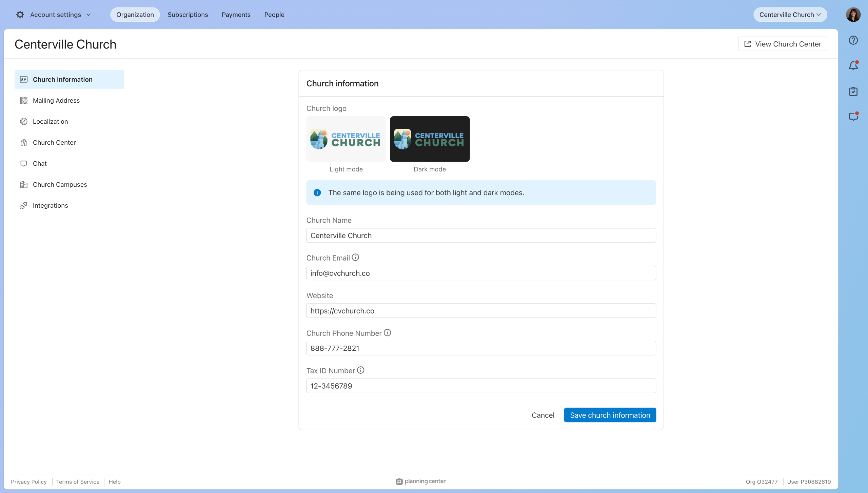Open the chat messages icon in right rail
The image size is (868, 493).
coord(853,117)
